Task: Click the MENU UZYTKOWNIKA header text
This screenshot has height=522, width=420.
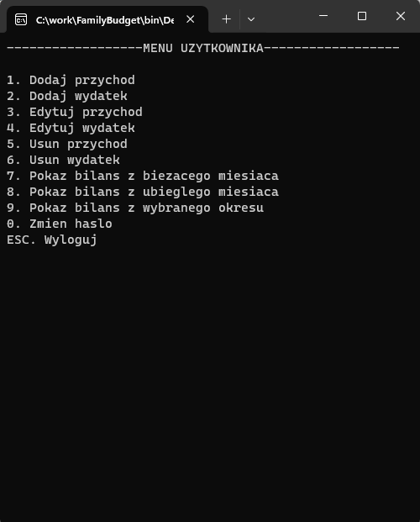Action: pos(203,48)
